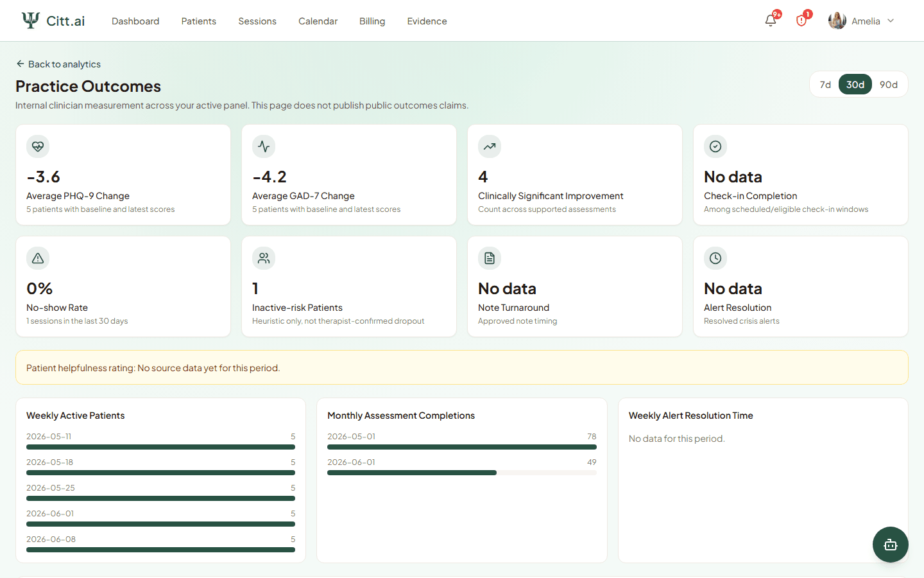This screenshot has height=578, width=924.
Task: Click Average PHQ-9 Change label
Action: (x=78, y=196)
